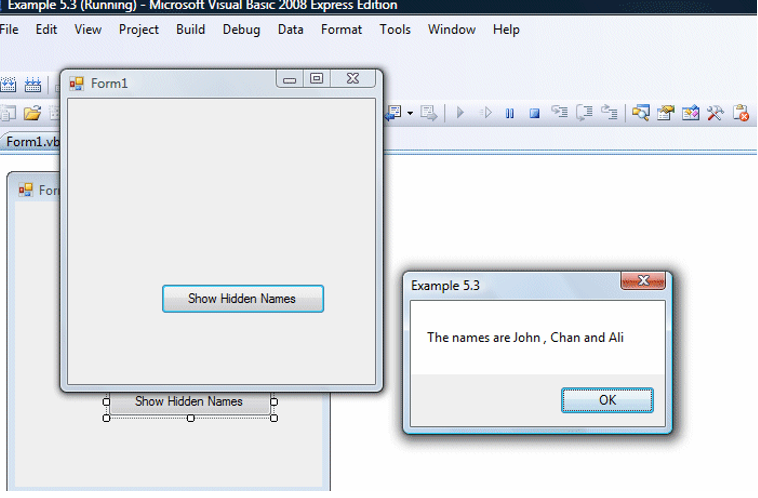Open the Properties Window icon
The height and width of the screenshot is (498, 758).
666,113
